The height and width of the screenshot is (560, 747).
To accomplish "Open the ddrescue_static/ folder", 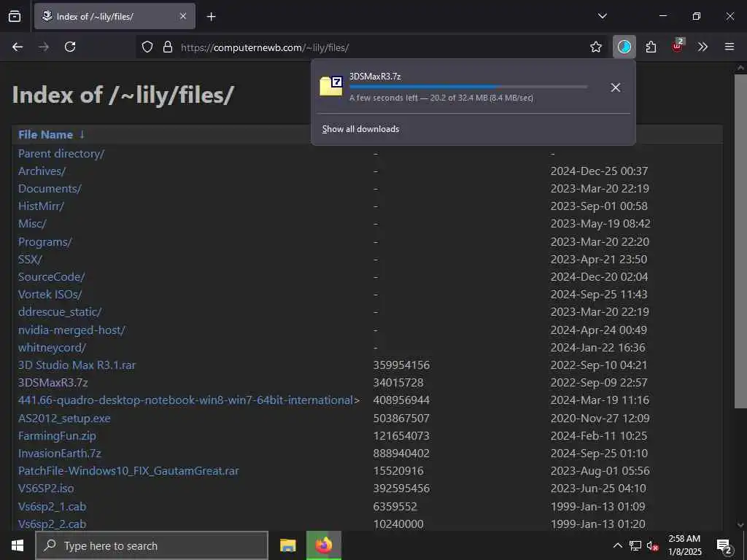I will tap(60, 312).
